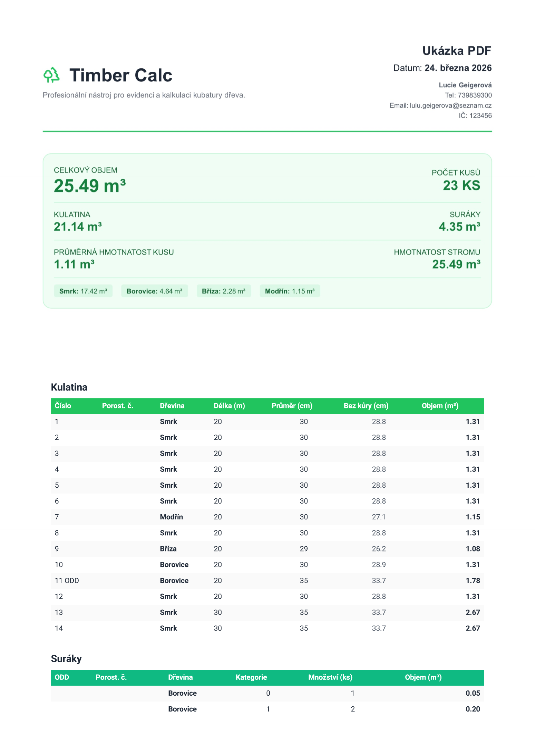535x756 pixels.
Task: Click the Suráky section heading
Action: coord(66,659)
